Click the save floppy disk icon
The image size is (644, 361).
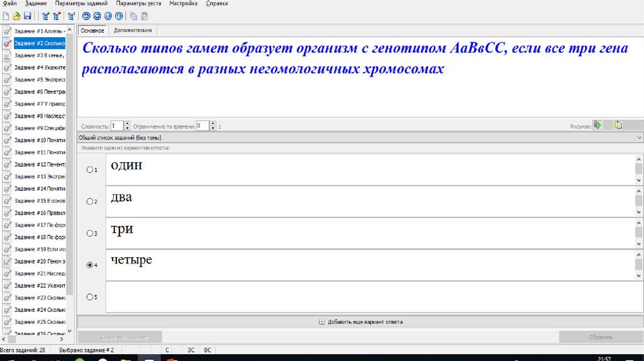click(26, 16)
